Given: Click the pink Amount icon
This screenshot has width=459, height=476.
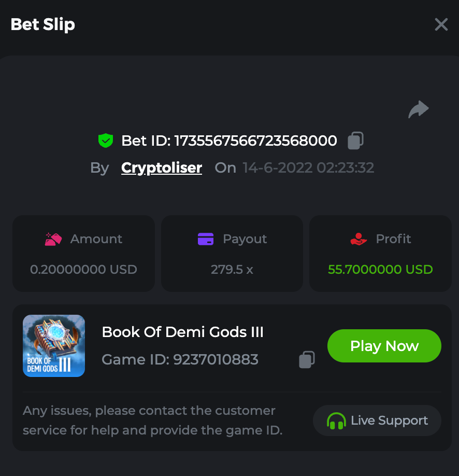Looking at the screenshot, I should (x=53, y=239).
